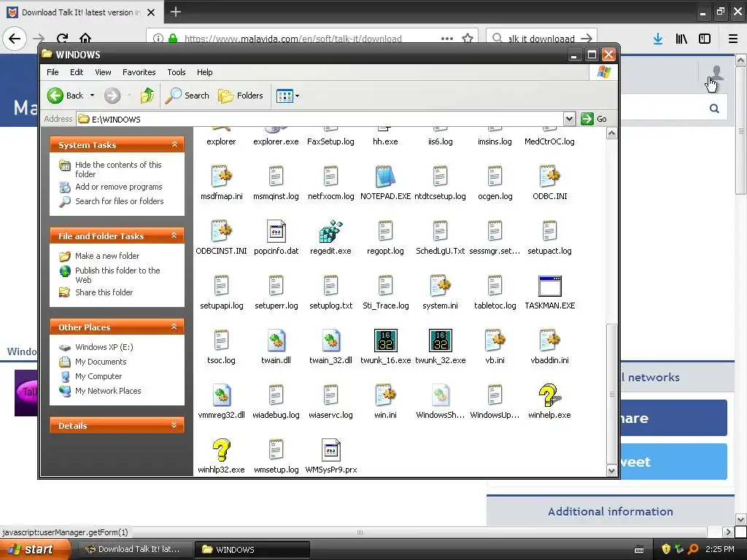This screenshot has width=747, height=560.
Task: Open the Help menu
Action: click(x=205, y=72)
